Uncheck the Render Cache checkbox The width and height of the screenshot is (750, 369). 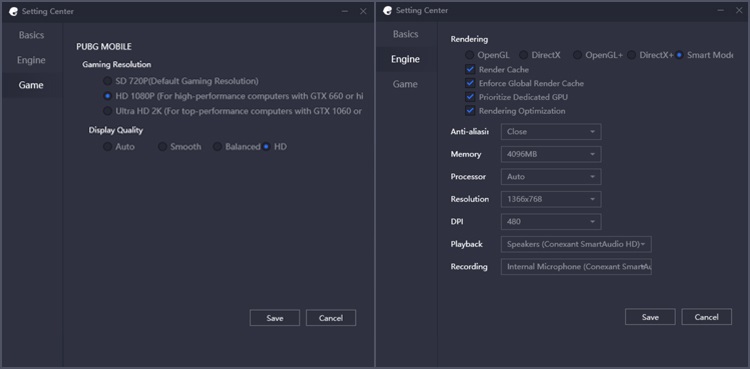[470, 69]
